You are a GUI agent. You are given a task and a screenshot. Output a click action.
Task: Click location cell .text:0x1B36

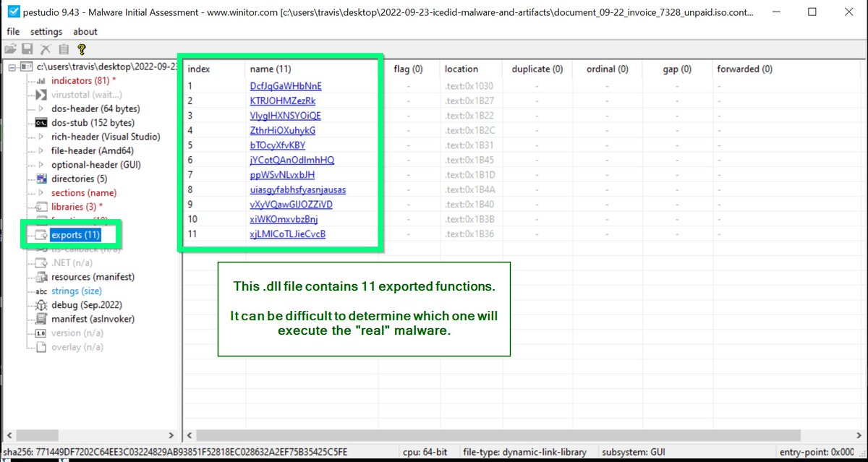tap(469, 234)
